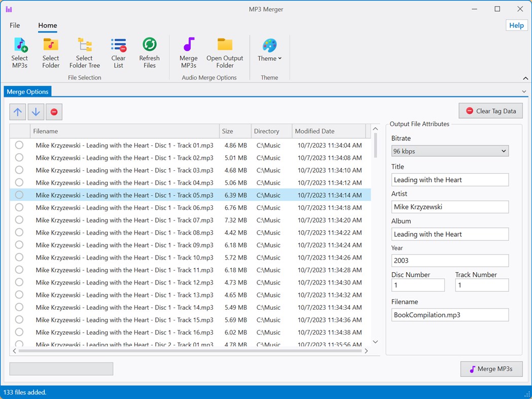532x399 pixels.
Task: Select the radio button for Disc 1 Track 10
Action: point(19,258)
